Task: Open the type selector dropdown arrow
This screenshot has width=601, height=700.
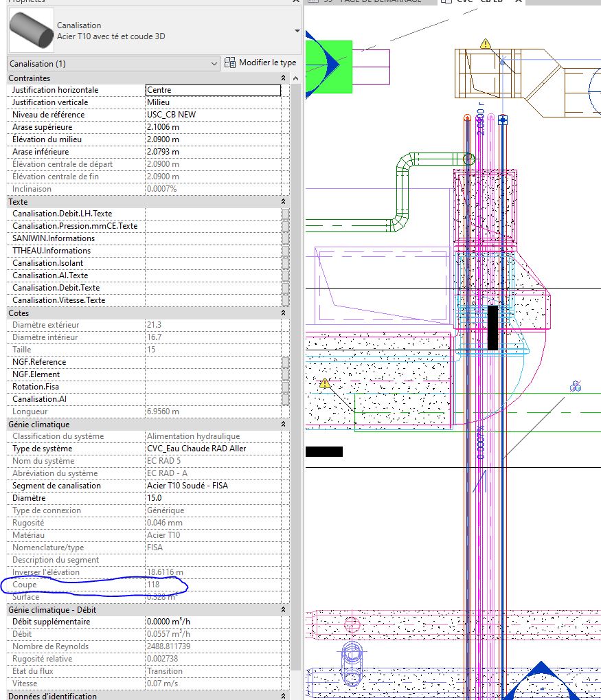Action: point(297,31)
